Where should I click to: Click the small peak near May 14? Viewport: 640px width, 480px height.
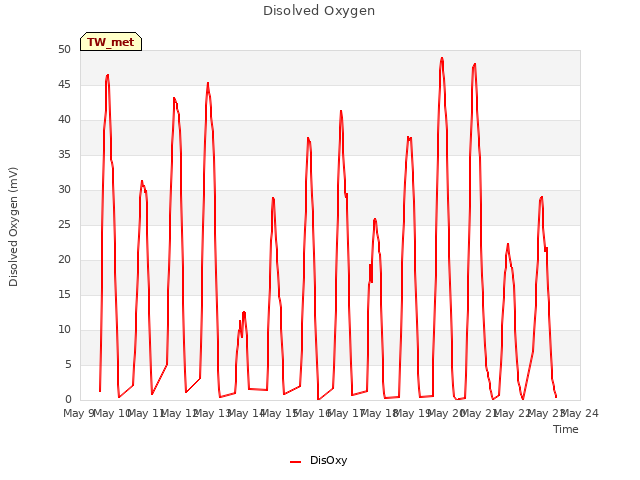(x=244, y=313)
